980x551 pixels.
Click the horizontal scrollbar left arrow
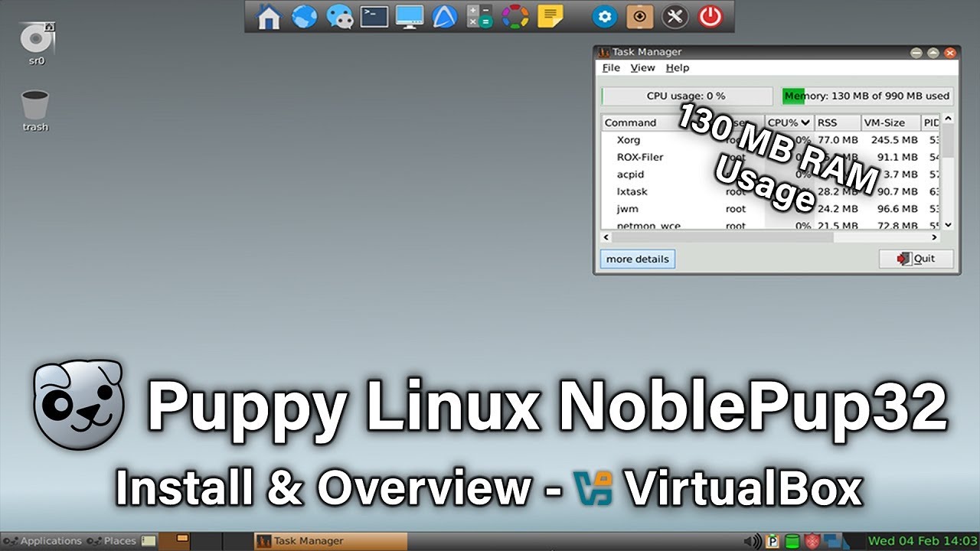(607, 237)
